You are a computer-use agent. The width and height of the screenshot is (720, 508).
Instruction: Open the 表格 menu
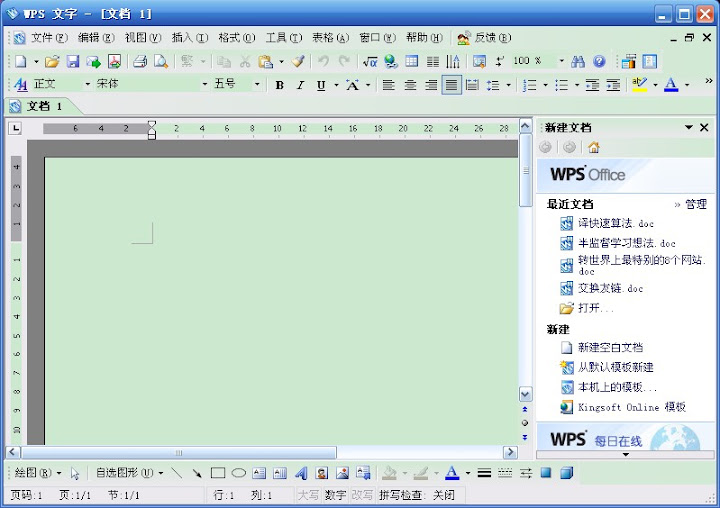click(x=331, y=38)
